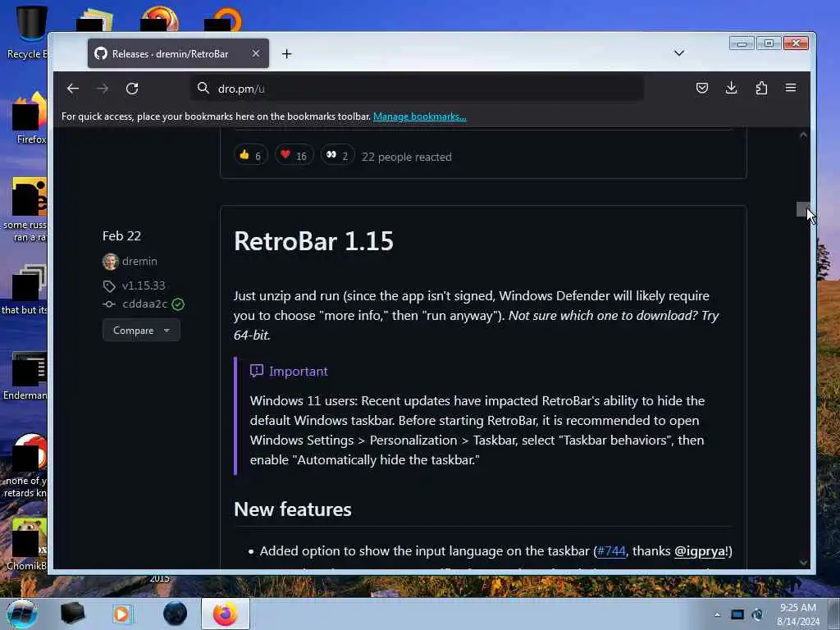Select the Releases · dremin/RetroBar tab
The image size is (840, 630).
[x=178, y=53]
